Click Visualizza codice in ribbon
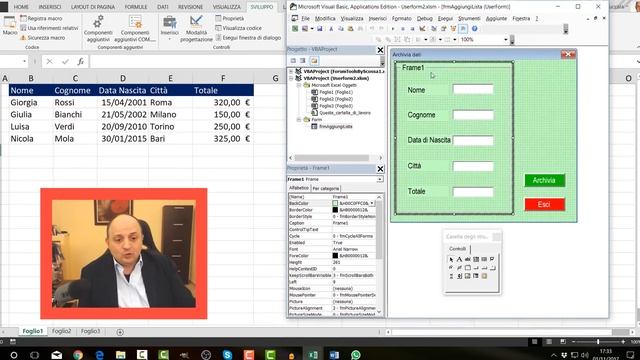Screen dimensions: 640x360 [x=238, y=28]
